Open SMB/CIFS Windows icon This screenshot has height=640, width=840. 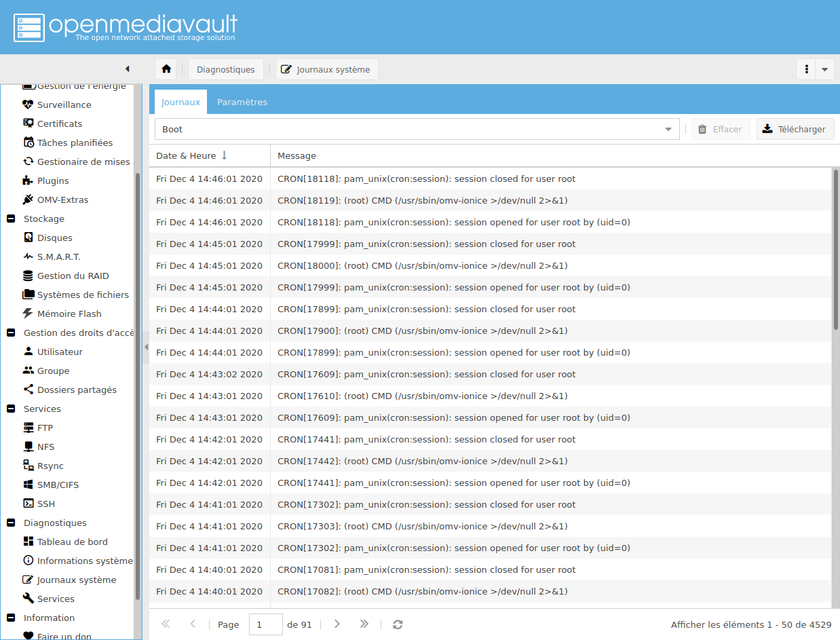point(28,485)
